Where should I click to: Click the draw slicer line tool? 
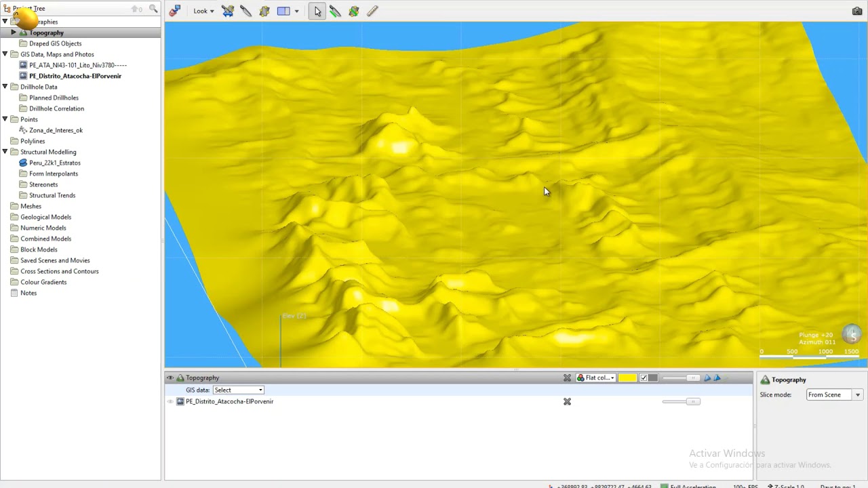coord(335,11)
